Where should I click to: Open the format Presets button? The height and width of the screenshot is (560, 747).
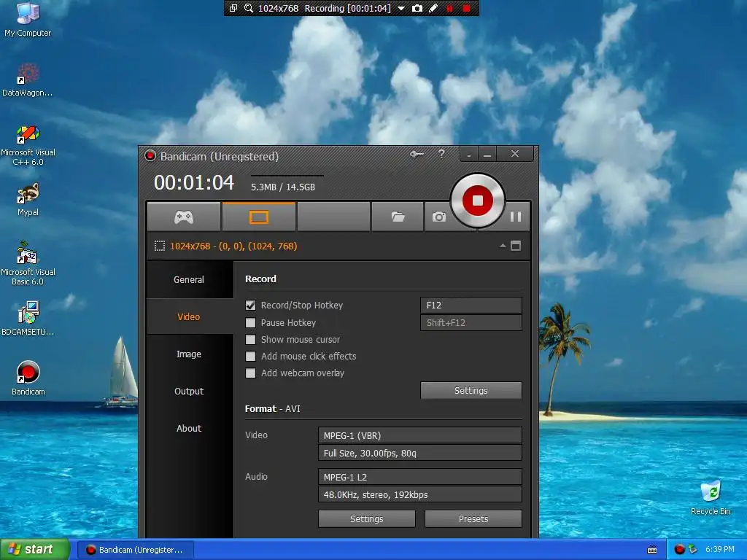(473, 518)
